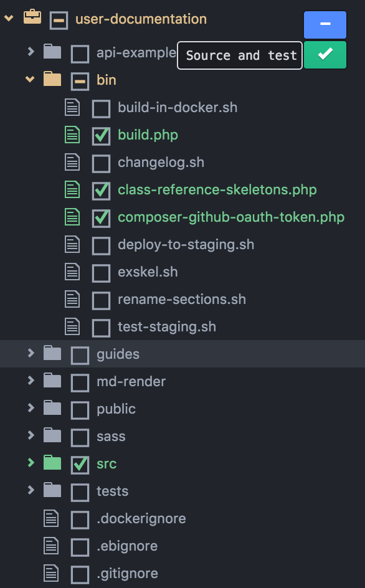Click the blue minus button
The image size is (365, 588).
[325, 25]
